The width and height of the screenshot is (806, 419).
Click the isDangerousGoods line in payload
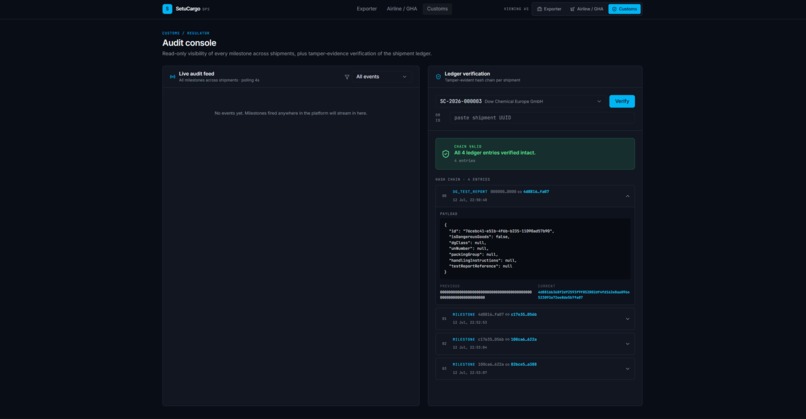click(479, 236)
